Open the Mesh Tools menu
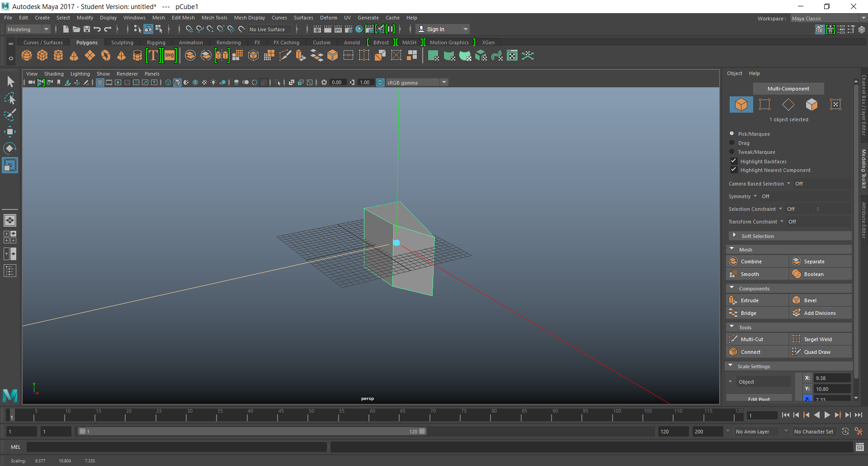The image size is (868, 466). pyautogui.click(x=214, y=18)
